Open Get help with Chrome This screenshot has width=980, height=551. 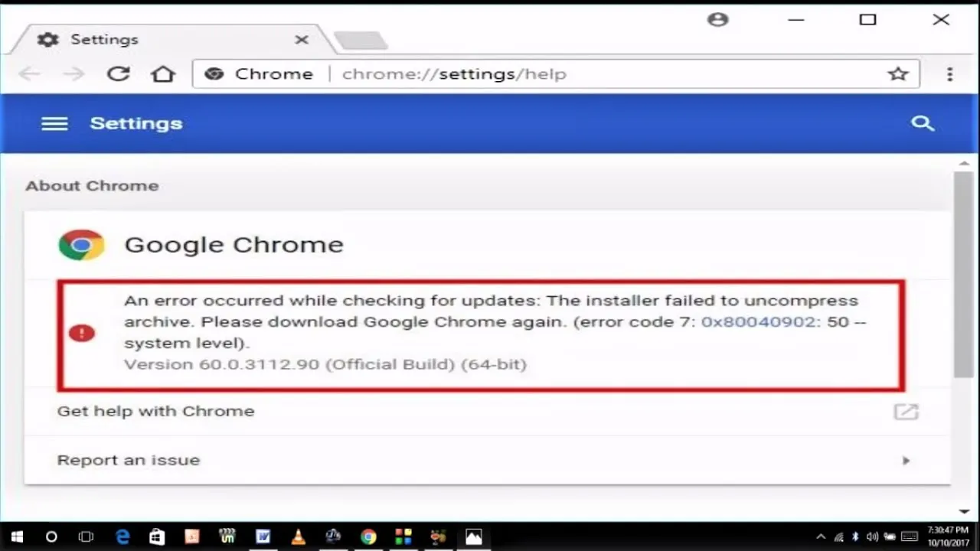[488, 411]
